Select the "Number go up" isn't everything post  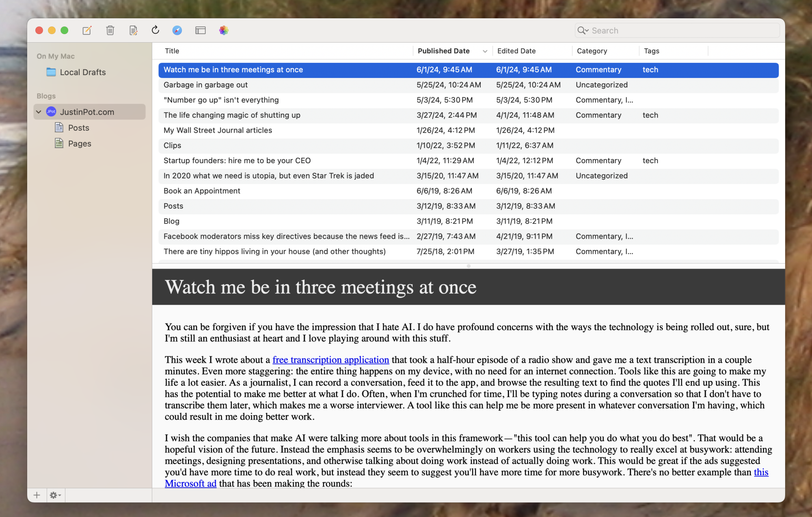coord(469,100)
